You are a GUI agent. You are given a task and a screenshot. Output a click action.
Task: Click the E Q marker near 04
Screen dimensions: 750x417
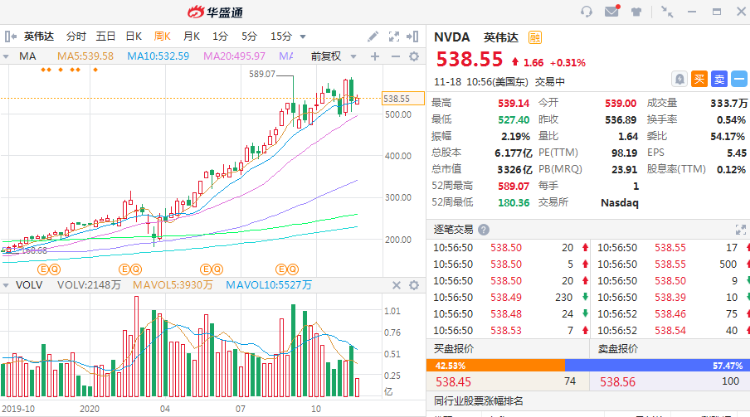pos(130,270)
